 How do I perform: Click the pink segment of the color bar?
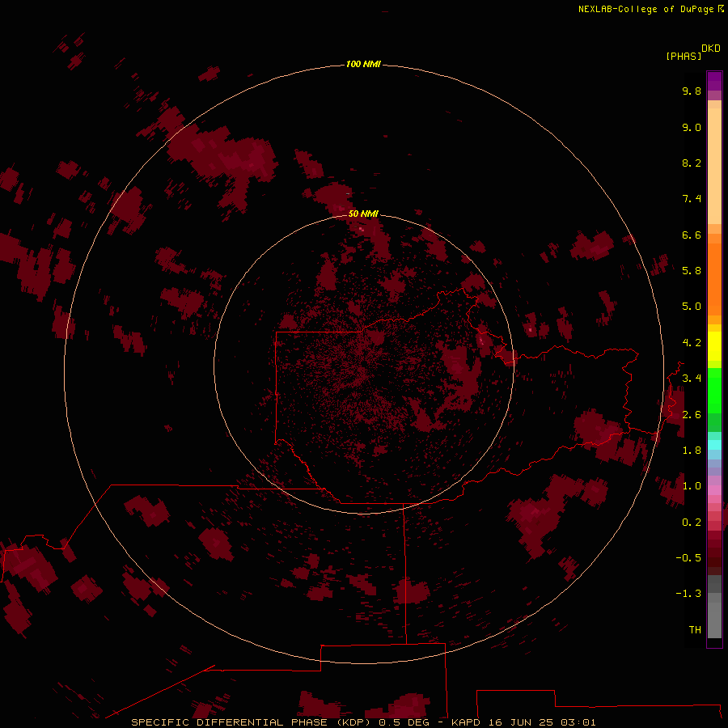coord(714,490)
